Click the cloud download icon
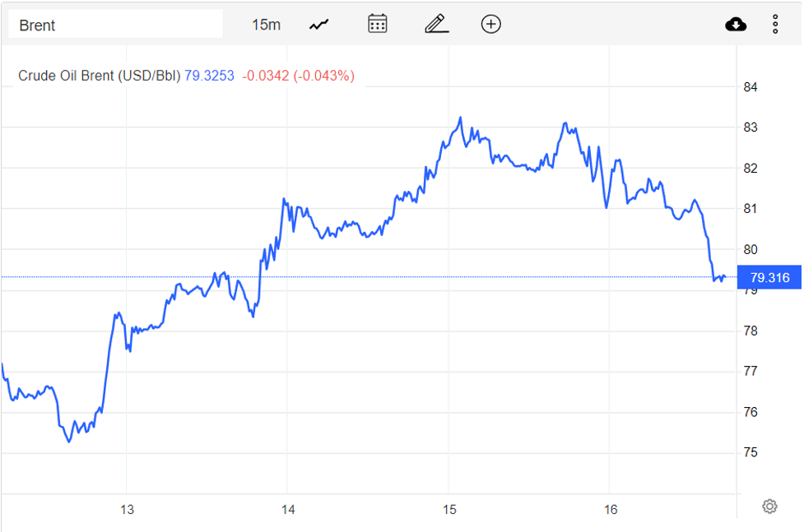 click(x=736, y=25)
